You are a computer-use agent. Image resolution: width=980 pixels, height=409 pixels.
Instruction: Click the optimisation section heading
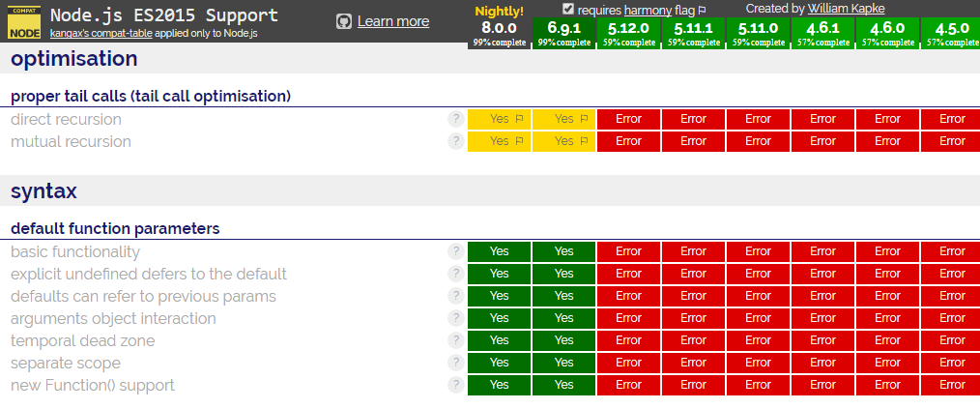pyautogui.click(x=73, y=59)
